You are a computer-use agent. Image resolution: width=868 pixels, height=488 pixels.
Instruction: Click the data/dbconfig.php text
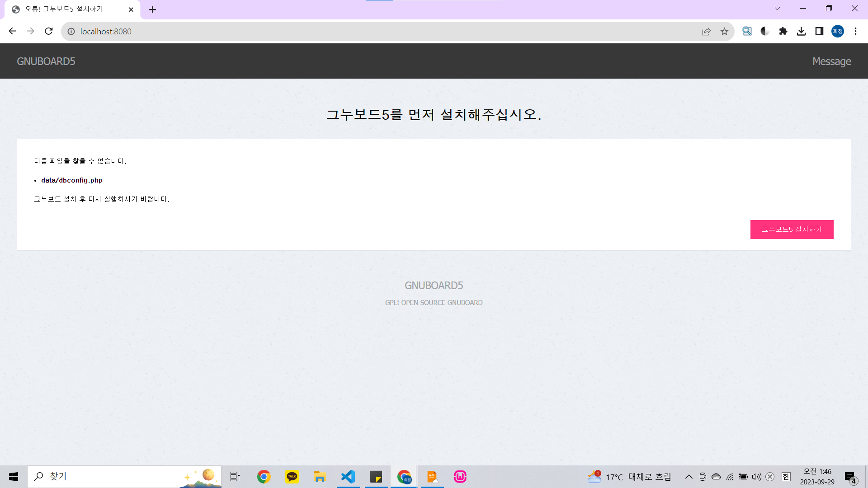point(72,180)
